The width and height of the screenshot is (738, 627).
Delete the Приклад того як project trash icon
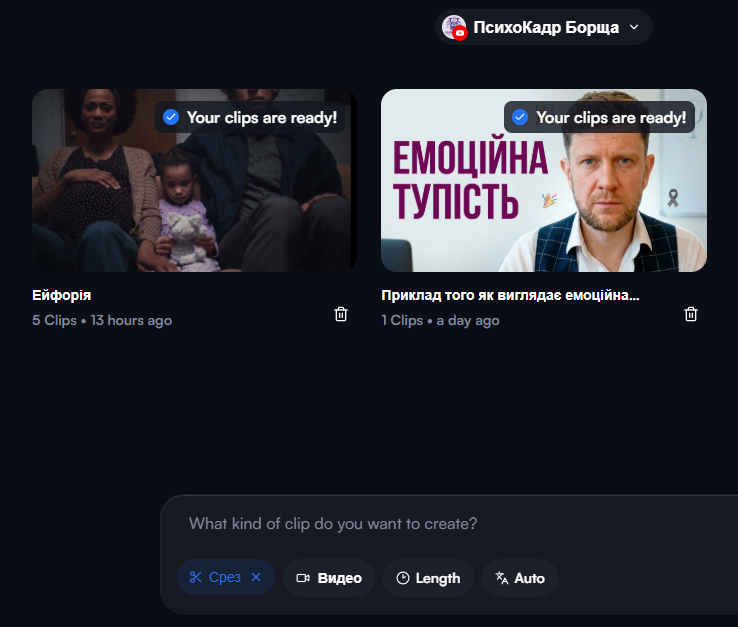tap(690, 314)
